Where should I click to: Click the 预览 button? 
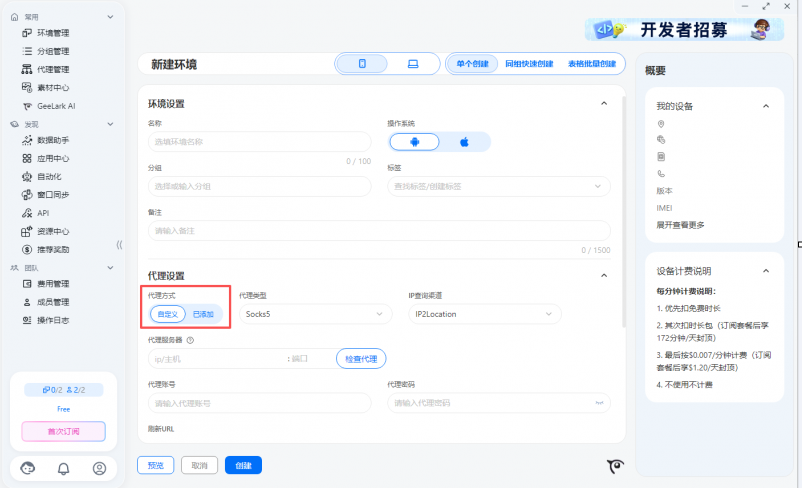155,465
